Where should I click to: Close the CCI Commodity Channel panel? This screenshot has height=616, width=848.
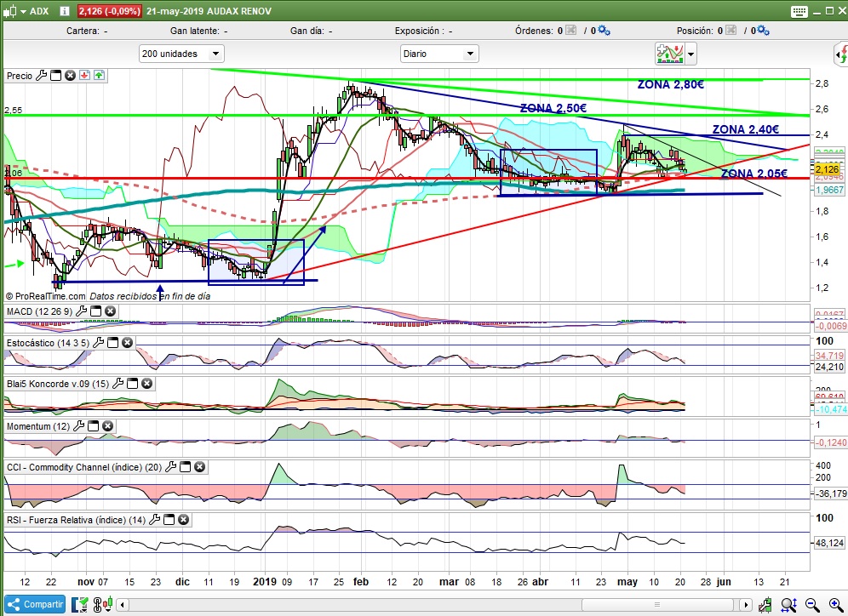(199, 467)
